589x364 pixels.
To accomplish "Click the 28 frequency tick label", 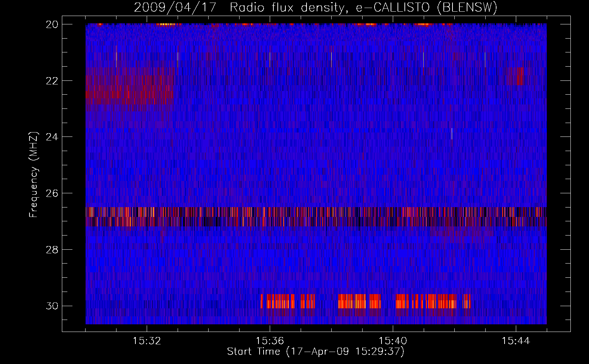I will pyautogui.click(x=52, y=249).
